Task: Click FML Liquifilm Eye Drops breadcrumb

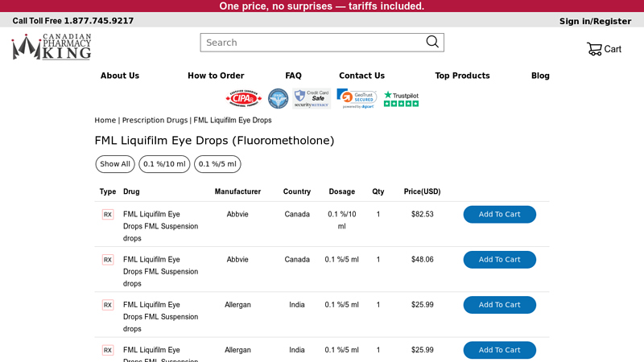Action: (233, 120)
